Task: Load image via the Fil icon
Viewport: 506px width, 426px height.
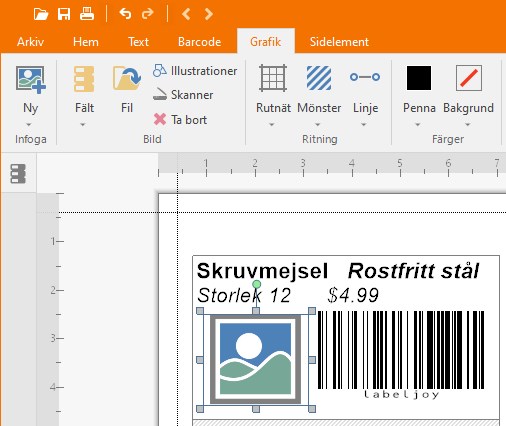Action: coord(127,79)
